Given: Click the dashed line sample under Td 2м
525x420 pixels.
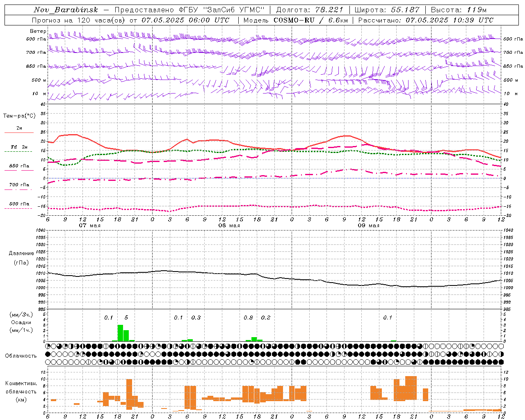Looking at the screenshot, I should coord(18,152).
